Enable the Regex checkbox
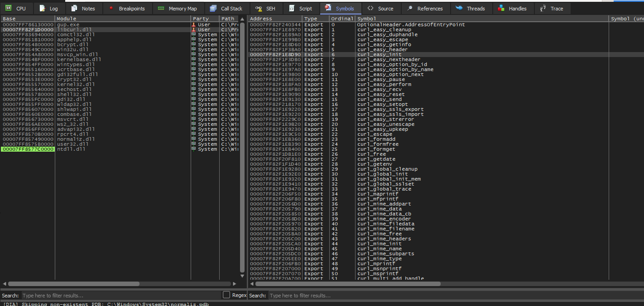Screen dimensions: 644x306 [226, 295]
